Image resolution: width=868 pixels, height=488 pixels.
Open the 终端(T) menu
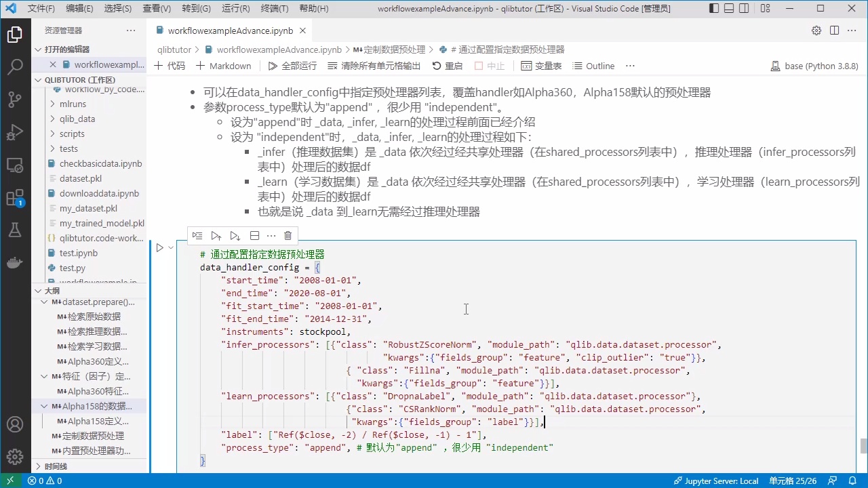(275, 9)
